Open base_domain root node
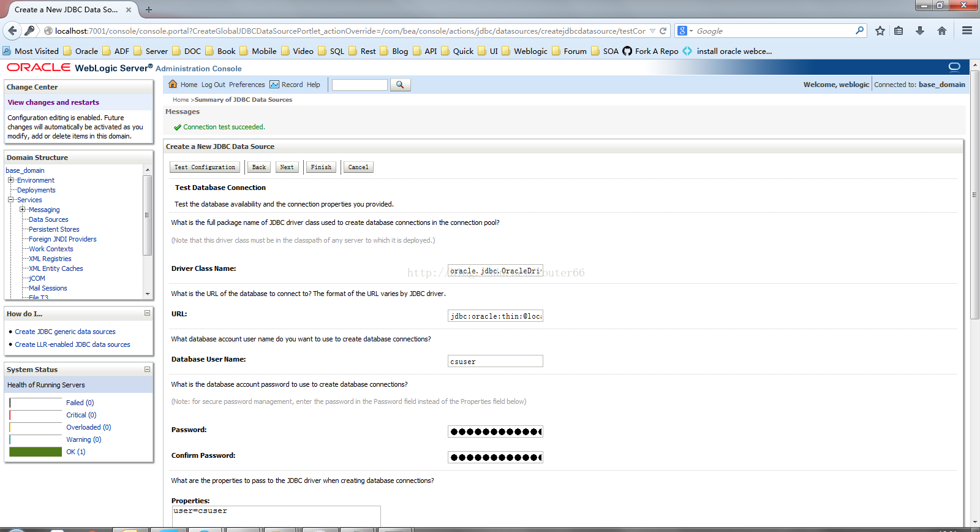980x532 pixels. point(25,170)
